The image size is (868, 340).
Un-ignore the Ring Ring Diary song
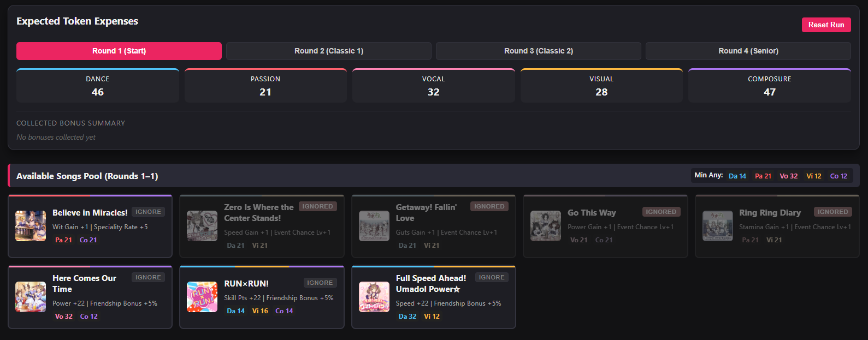point(833,212)
